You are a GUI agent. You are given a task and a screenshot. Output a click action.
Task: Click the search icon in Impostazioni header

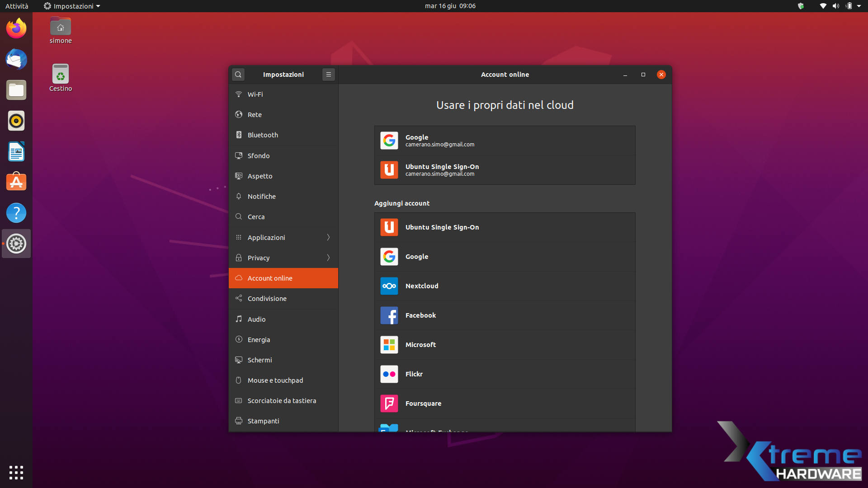(238, 75)
